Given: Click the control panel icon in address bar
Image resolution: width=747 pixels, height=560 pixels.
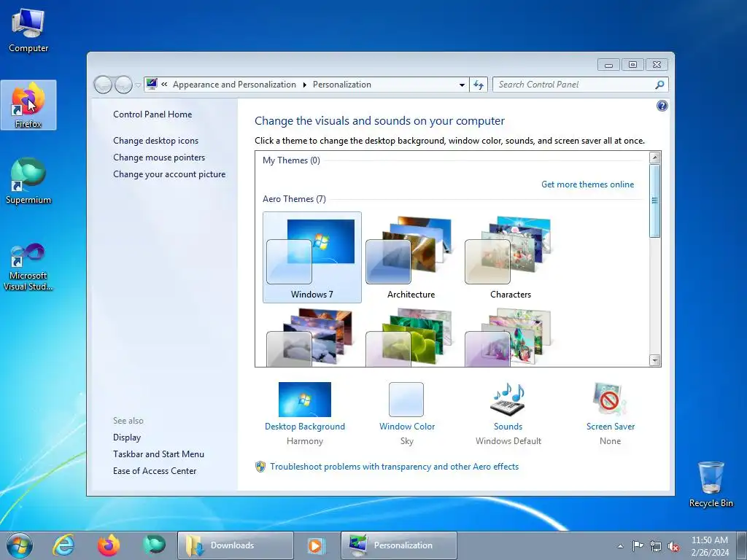Looking at the screenshot, I should coord(152,85).
